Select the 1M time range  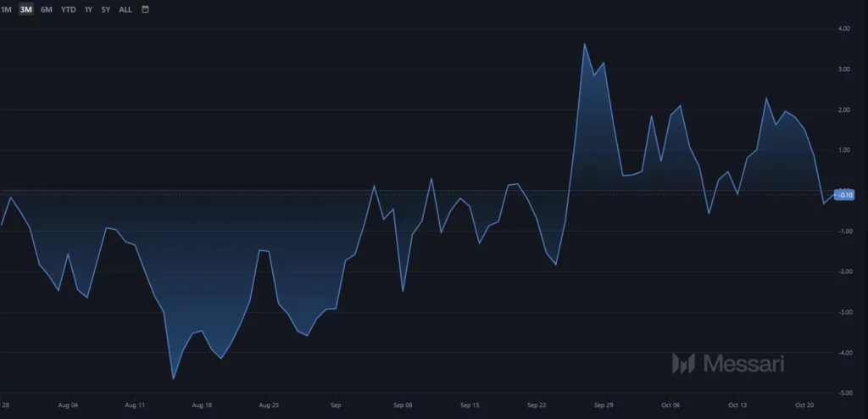[x=6, y=9]
